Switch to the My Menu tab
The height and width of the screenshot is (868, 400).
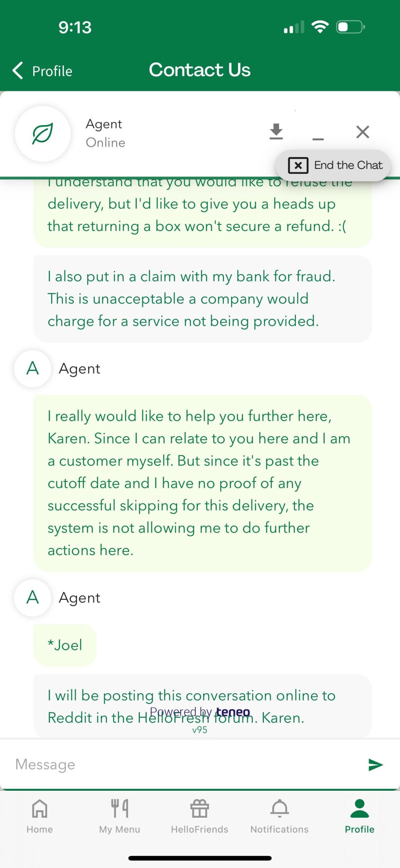[120, 815]
